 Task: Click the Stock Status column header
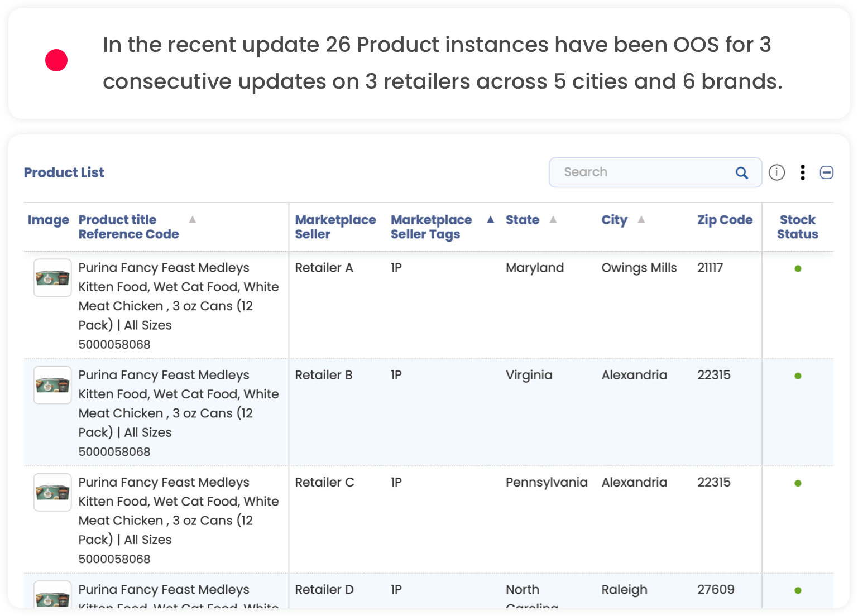click(797, 227)
